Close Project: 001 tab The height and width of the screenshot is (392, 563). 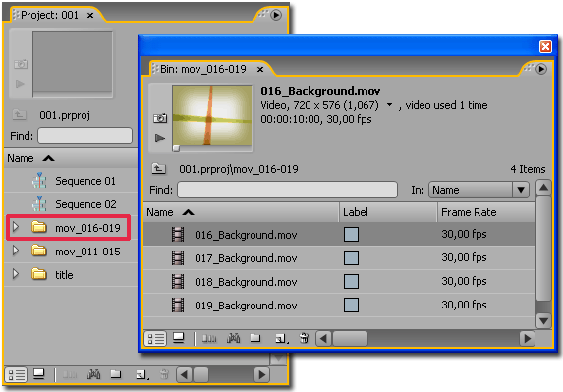coord(90,16)
